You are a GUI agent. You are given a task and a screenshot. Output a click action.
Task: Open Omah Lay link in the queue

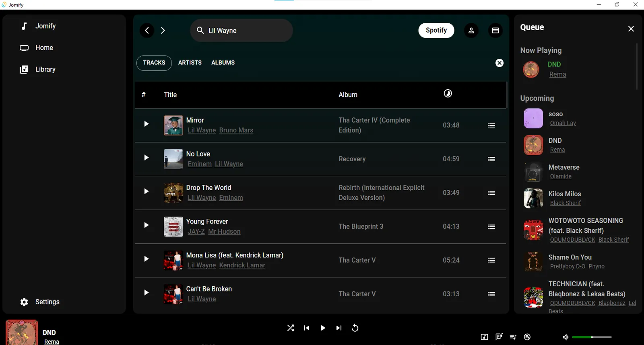click(x=563, y=123)
